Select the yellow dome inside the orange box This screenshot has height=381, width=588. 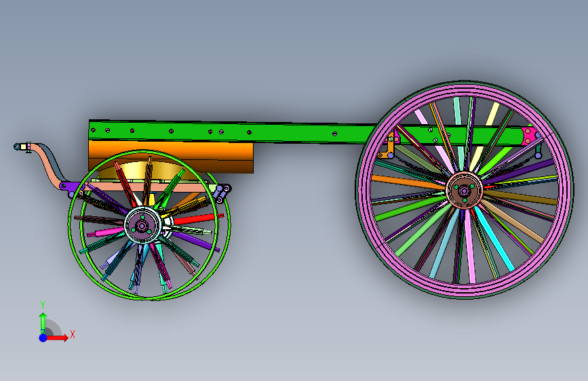click(149, 171)
